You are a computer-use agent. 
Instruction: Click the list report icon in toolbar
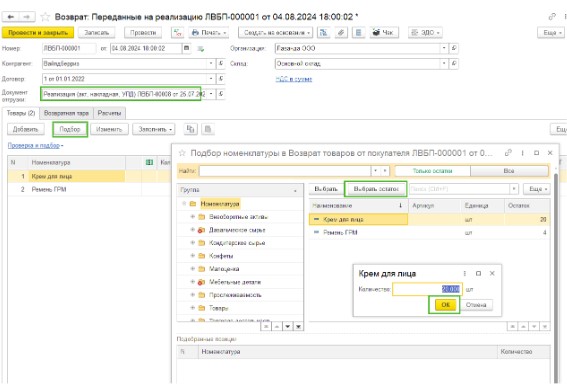coord(358,33)
